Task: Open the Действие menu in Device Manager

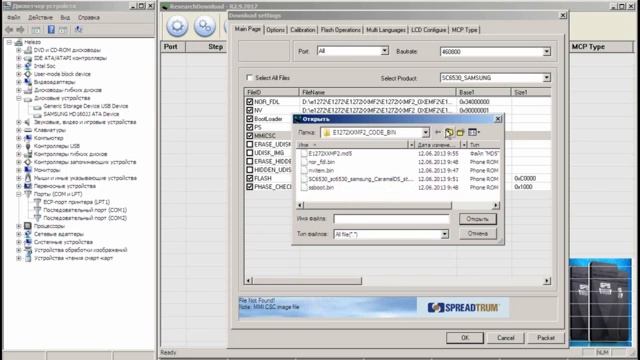Action: pyautogui.click(x=40, y=18)
